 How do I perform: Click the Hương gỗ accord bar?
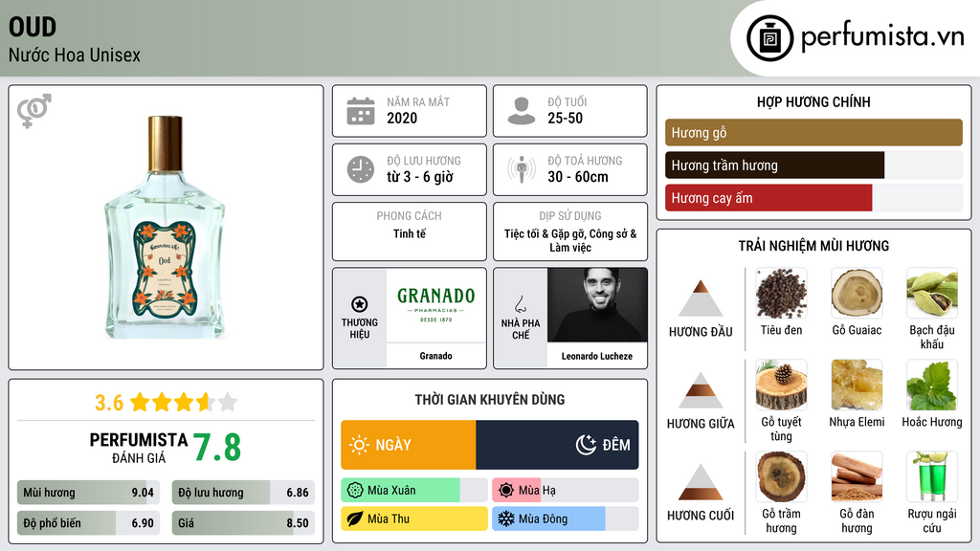[x=813, y=132]
